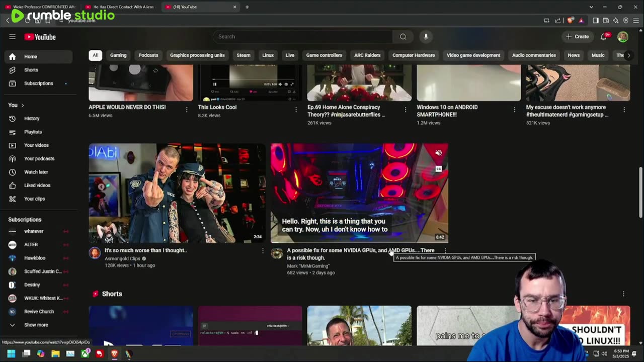This screenshot has width=644, height=362.
Task: Select the Linux filter chip
Action: coord(268,55)
